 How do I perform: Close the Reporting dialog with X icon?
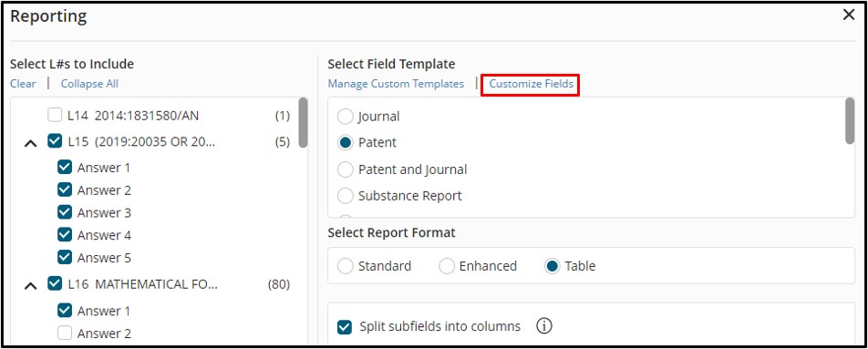848,15
